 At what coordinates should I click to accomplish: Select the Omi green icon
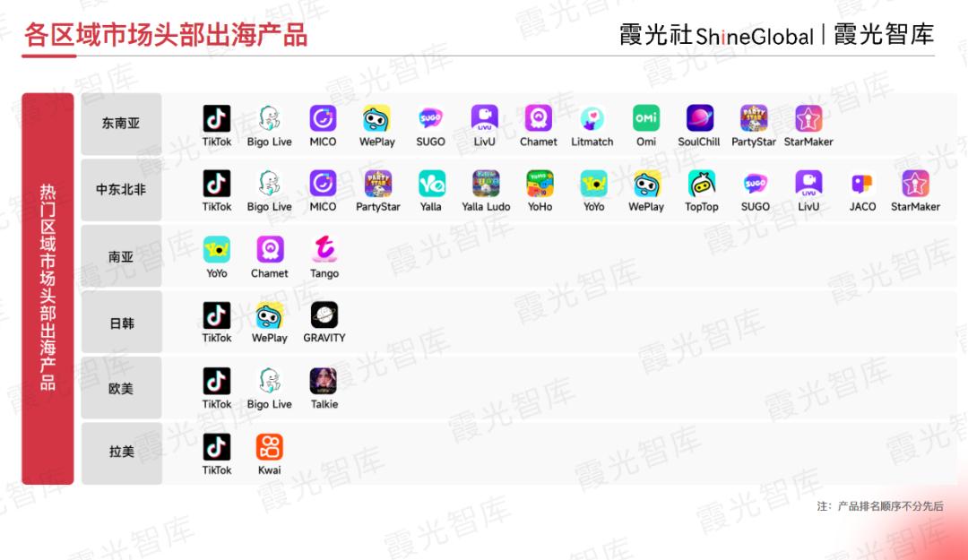645,118
